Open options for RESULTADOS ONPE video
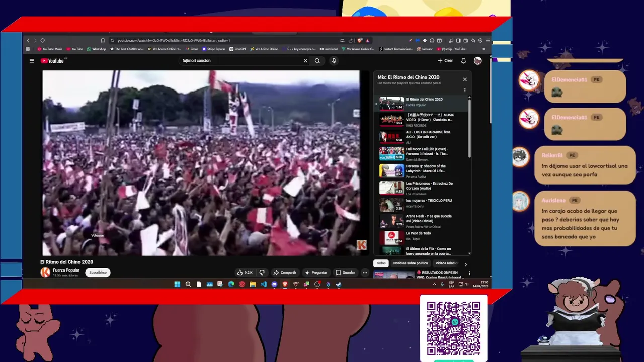This screenshot has height=362, width=644. click(x=469, y=273)
